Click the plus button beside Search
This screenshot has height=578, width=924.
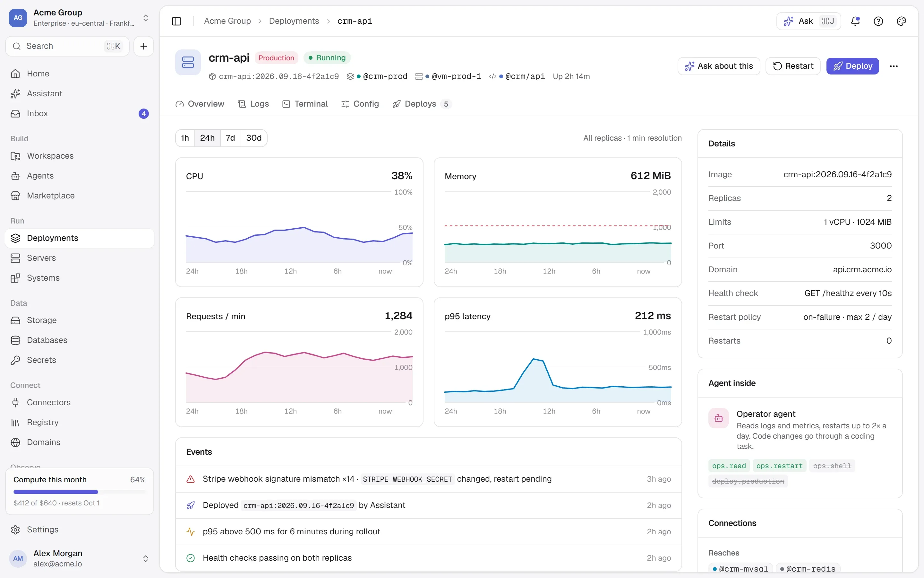(x=143, y=46)
